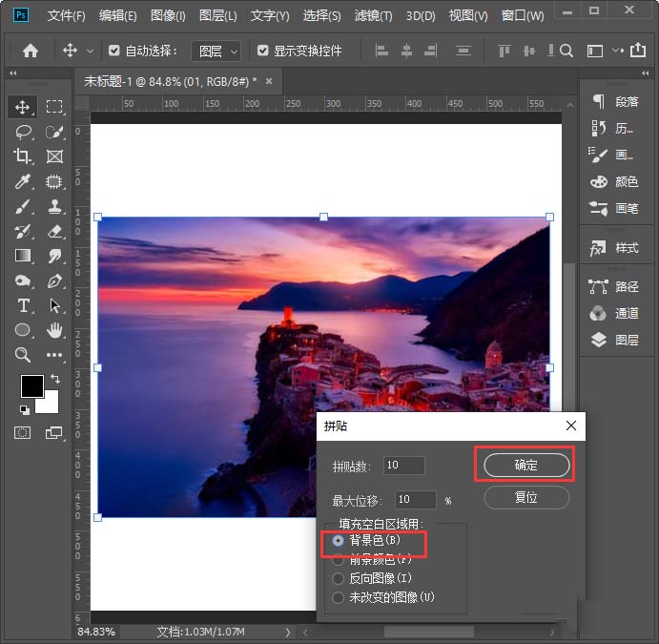659x644 pixels.
Task: Open the status bar info arrow
Action: click(288, 632)
